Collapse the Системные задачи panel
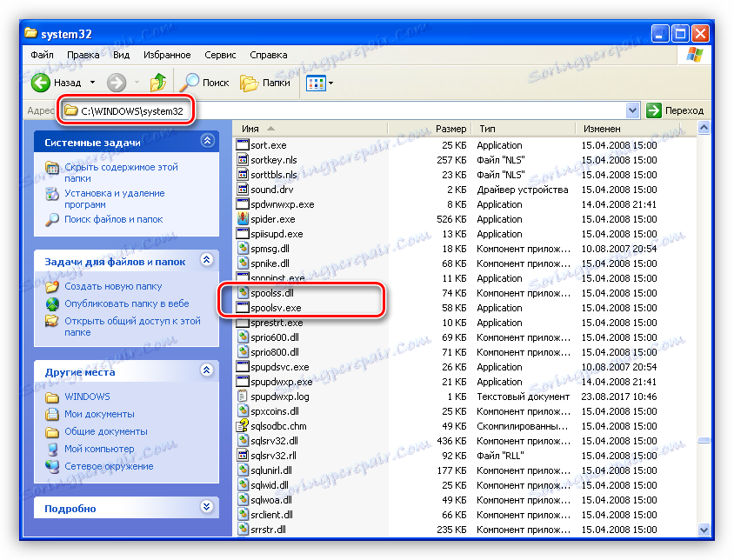 (x=207, y=141)
